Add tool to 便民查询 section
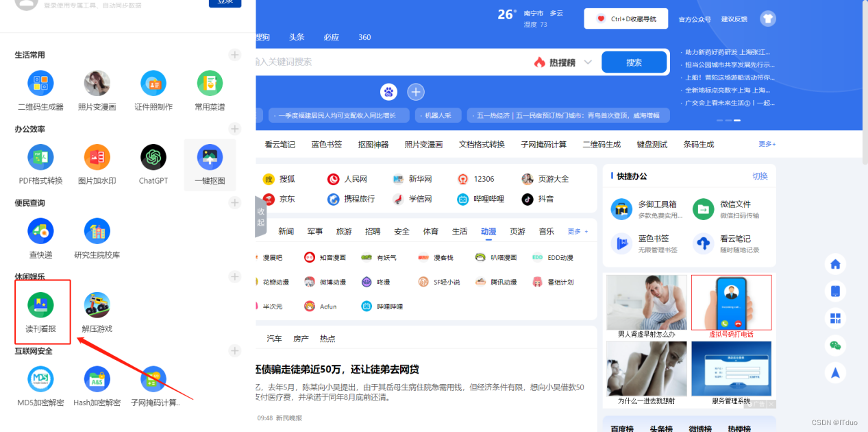The image size is (868, 432). click(x=234, y=203)
